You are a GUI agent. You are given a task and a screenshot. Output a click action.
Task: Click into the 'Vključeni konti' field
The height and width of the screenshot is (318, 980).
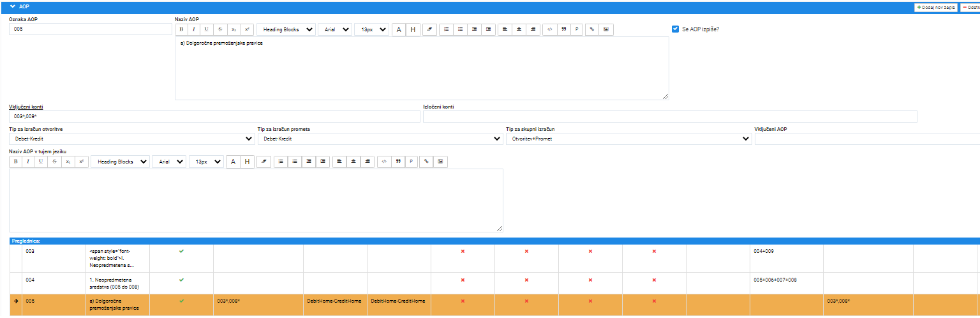(x=214, y=116)
